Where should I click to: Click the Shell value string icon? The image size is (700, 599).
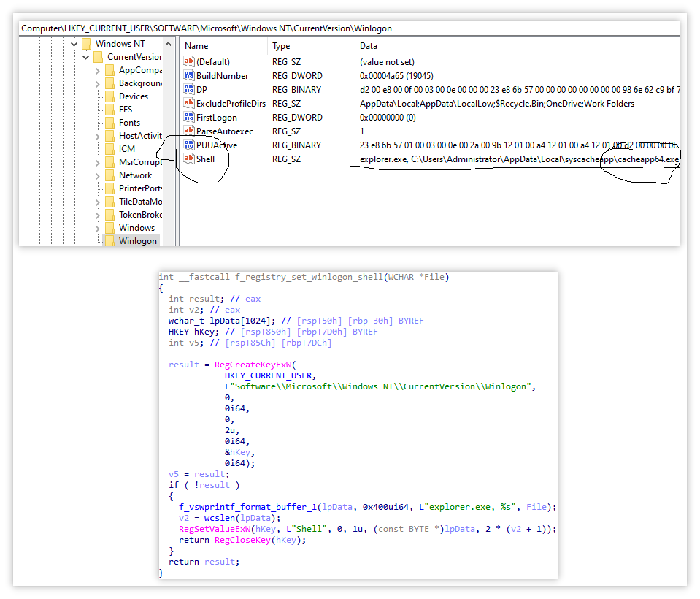coord(189,159)
